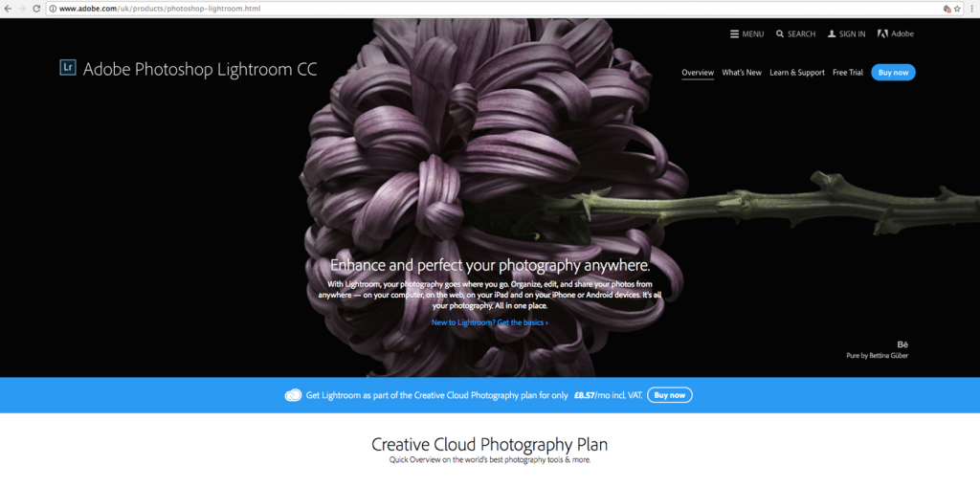Click the SIGN IN person icon
The width and height of the screenshot is (980, 487).
tap(832, 33)
